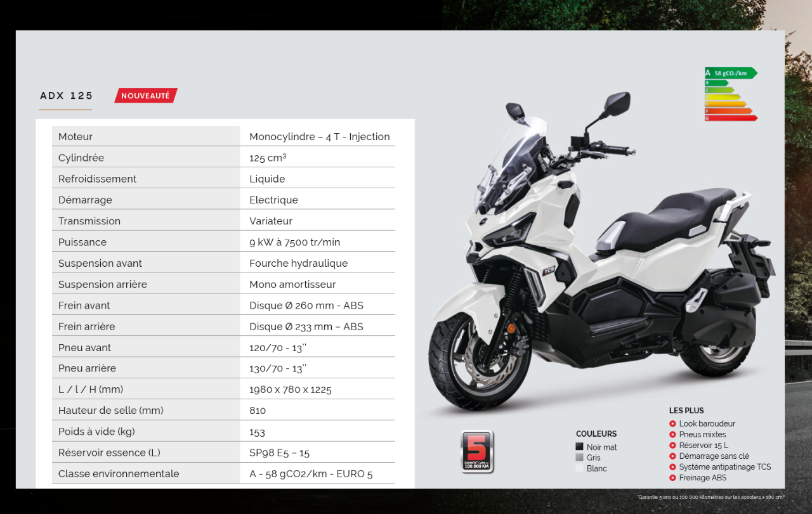Click the red G energy class bar
The height and width of the screenshot is (514, 812).
tap(731, 118)
